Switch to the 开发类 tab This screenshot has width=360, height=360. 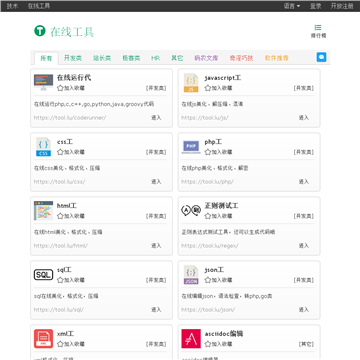click(73, 58)
